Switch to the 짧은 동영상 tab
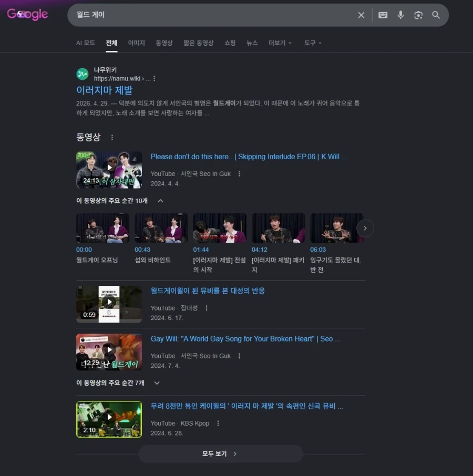473x476 pixels. tap(198, 43)
